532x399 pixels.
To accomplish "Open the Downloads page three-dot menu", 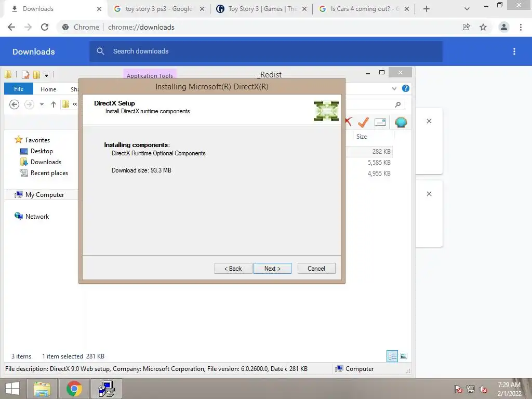I will 514,51.
